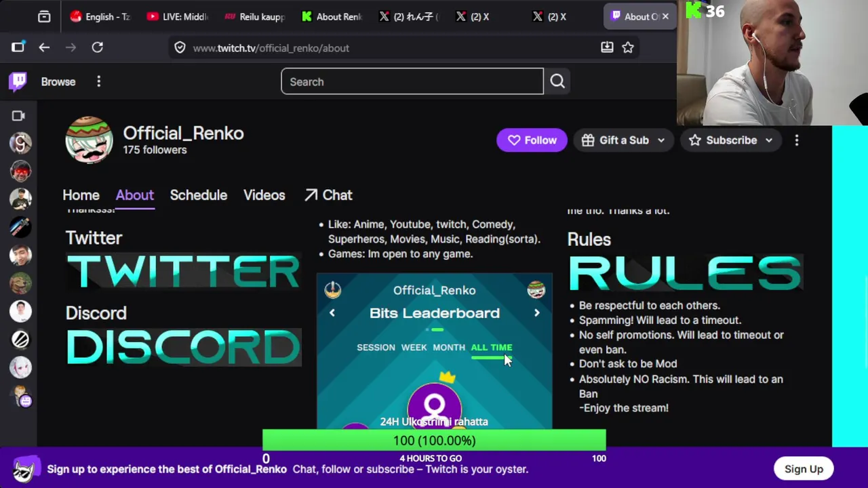Open the site security shield icon
This screenshot has height=488, width=868.
point(180,47)
